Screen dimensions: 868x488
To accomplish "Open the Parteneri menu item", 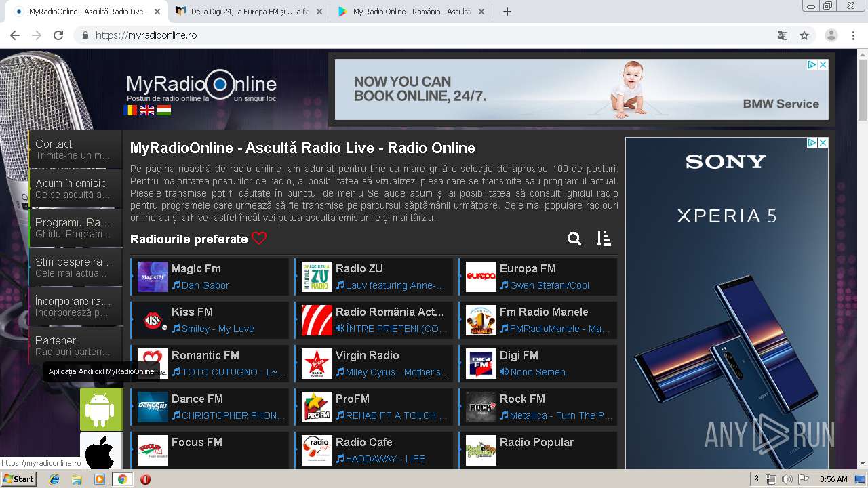I will click(x=75, y=346).
